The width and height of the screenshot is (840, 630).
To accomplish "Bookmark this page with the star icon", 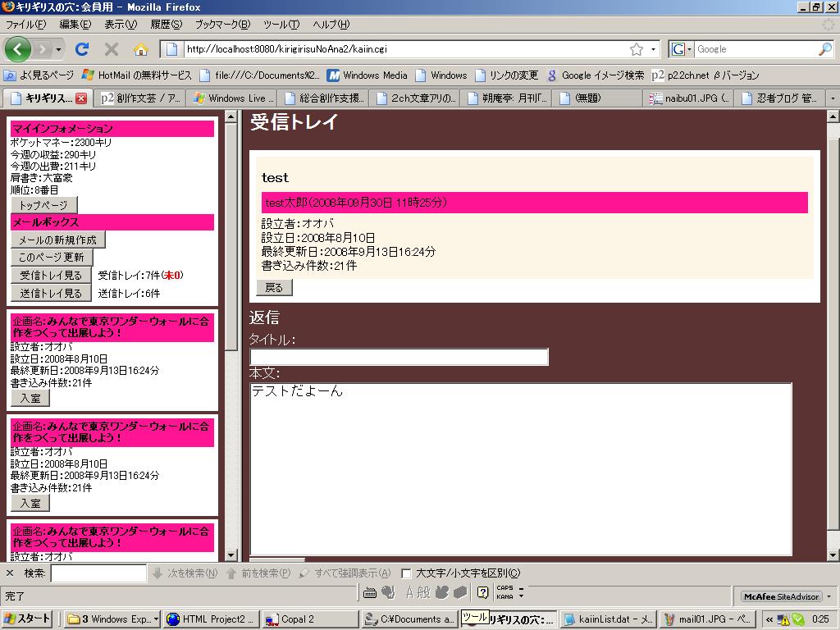I will [636, 49].
